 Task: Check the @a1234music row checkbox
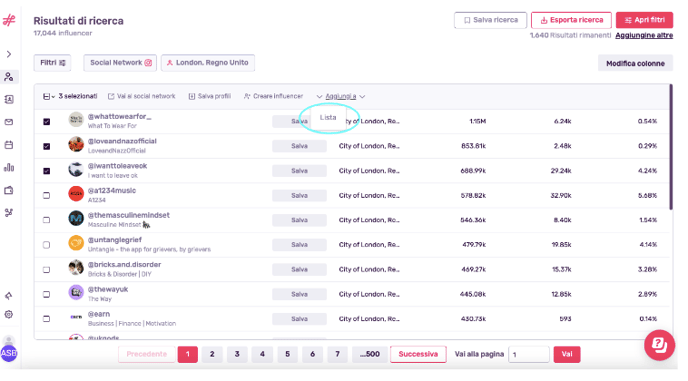click(47, 195)
